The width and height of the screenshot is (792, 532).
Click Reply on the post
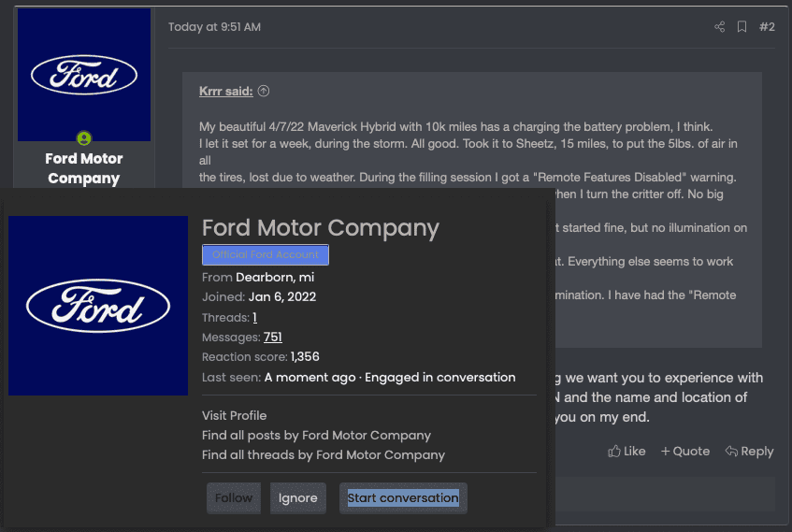pos(749,452)
